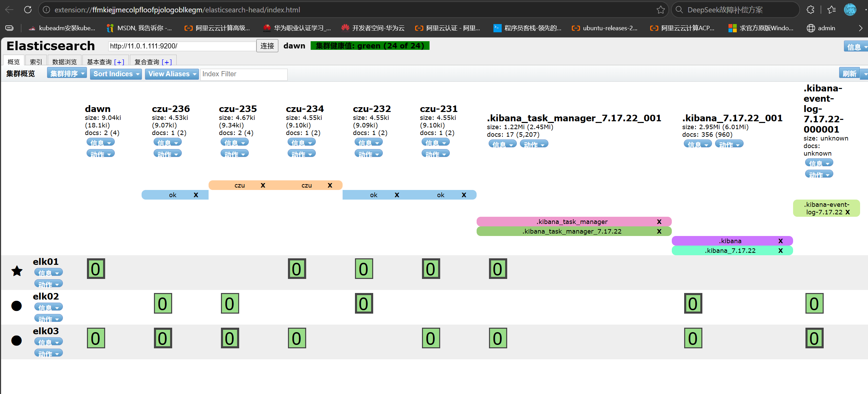
Task: Click the .kibana_task_manager_7.17.22 green alias bar
Action: click(574, 231)
